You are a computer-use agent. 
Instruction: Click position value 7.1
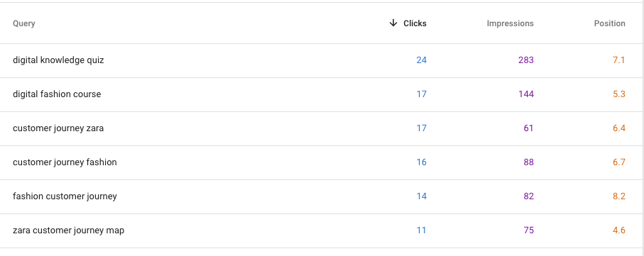coord(619,60)
